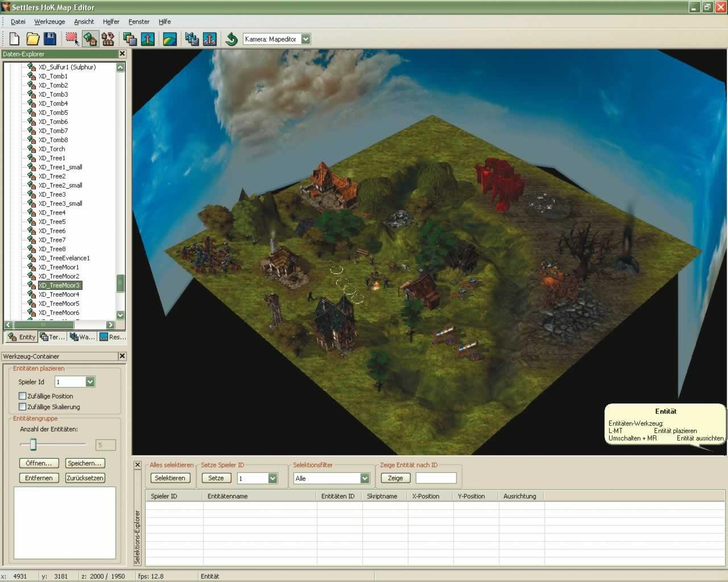The height and width of the screenshot is (582, 728).
Task: Click the Setze button
Action: coord(216,478)
